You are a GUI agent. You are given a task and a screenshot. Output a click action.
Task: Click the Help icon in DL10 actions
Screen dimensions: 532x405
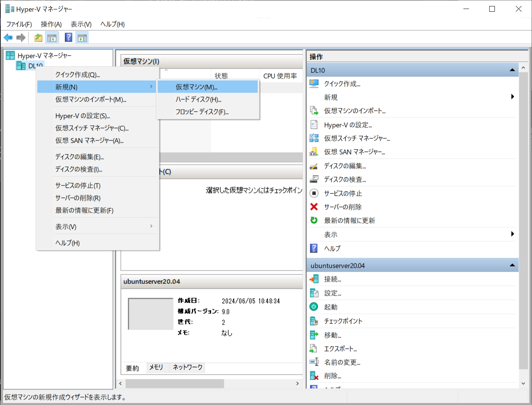point(314,248)
